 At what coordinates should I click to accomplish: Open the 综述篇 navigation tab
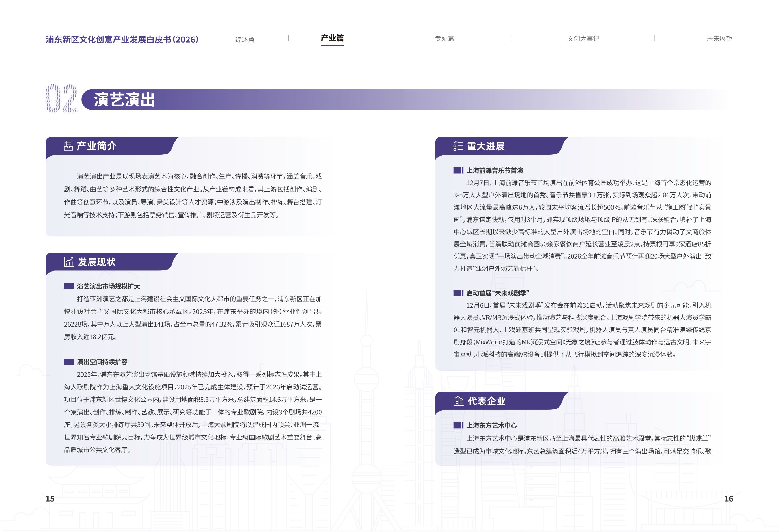245,40
